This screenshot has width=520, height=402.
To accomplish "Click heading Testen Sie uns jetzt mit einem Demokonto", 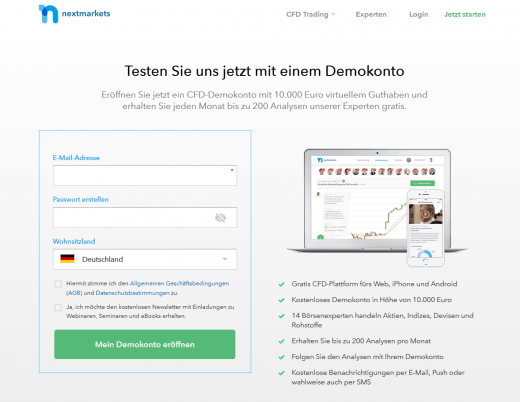I will tap(264, 71).
